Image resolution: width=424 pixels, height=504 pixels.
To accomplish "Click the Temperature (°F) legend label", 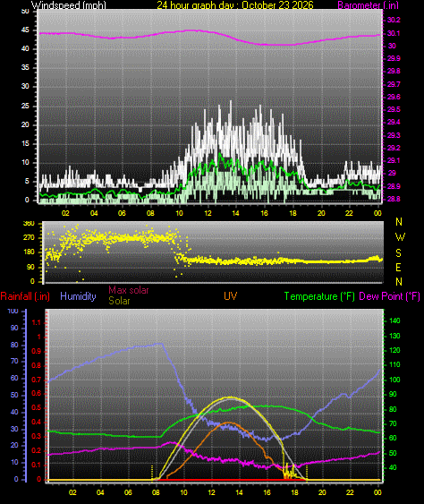I will click(319, 296).
